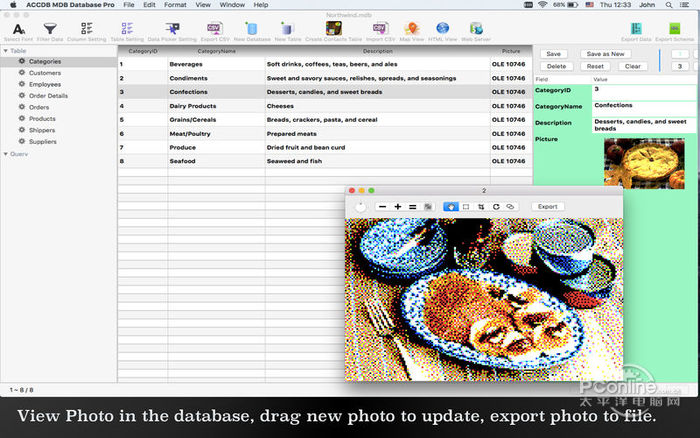The image size is (700, 438).
Task: Open the View menu
Action: click(x=203, y=5)
